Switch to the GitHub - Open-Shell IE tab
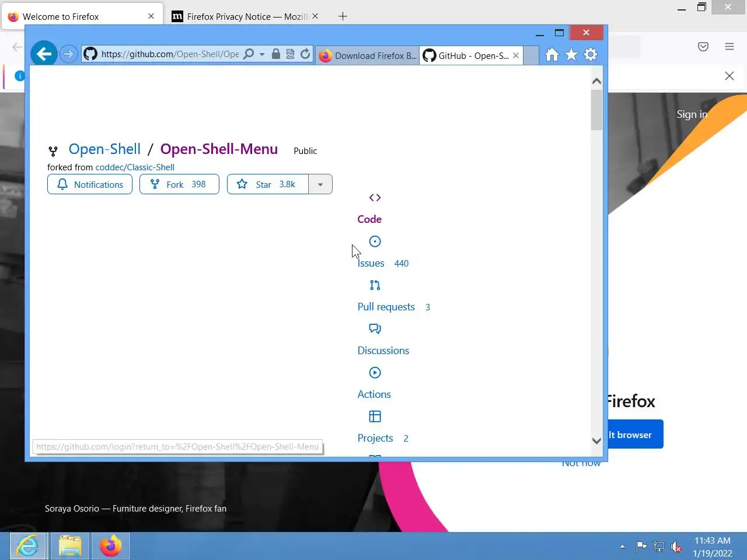 pyautogui.click(x=467, y=55)
